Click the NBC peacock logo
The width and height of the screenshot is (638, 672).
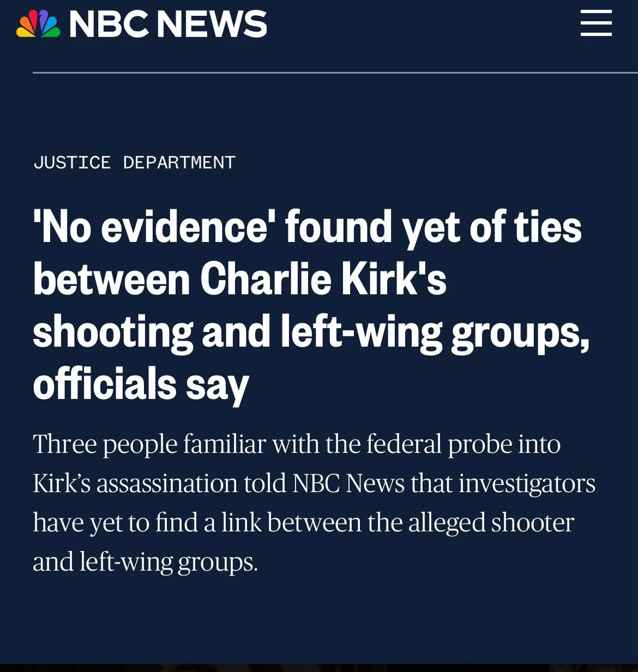38,25
